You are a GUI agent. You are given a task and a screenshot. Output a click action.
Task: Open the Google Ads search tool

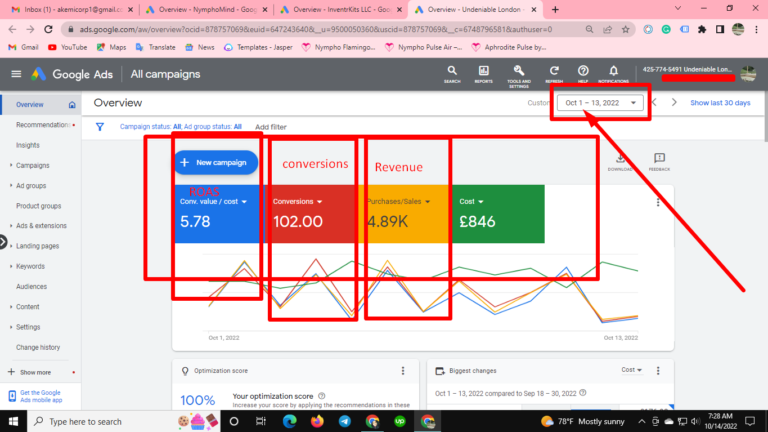(x=452, y=73)
